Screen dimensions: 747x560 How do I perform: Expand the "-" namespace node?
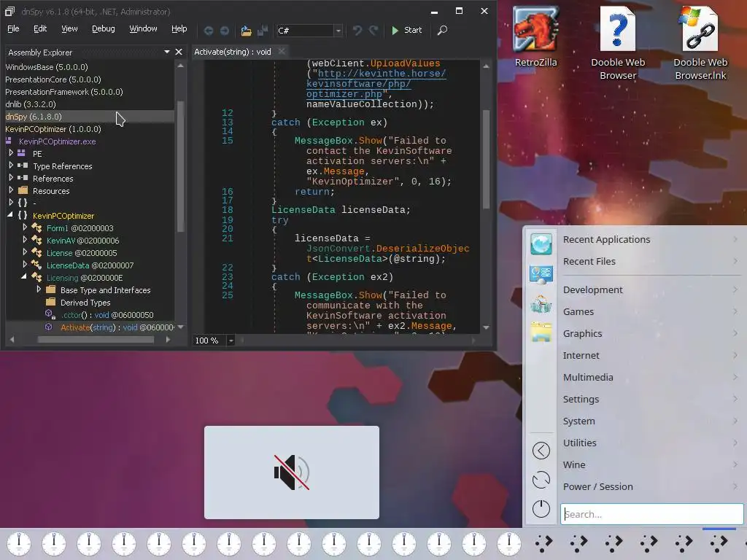(11, 203)
